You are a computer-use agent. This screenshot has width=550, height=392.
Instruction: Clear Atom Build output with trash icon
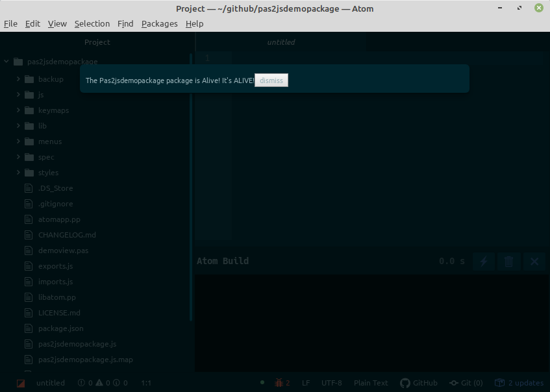pyautogui.click(x=508, y=261)
